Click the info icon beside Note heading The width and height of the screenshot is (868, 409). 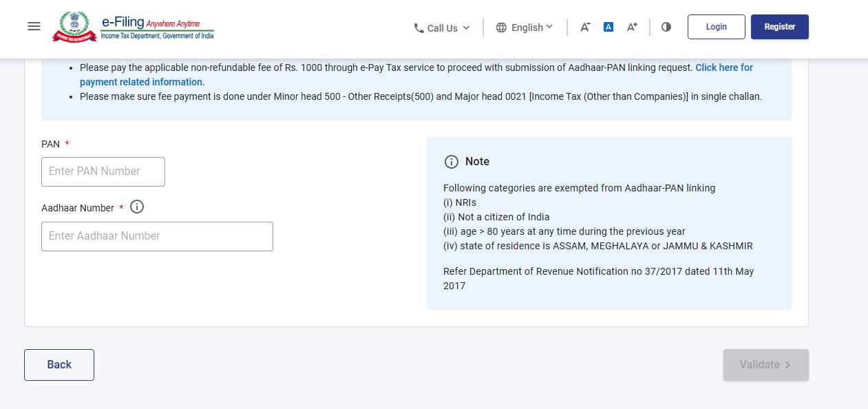(x=451, y=162)
